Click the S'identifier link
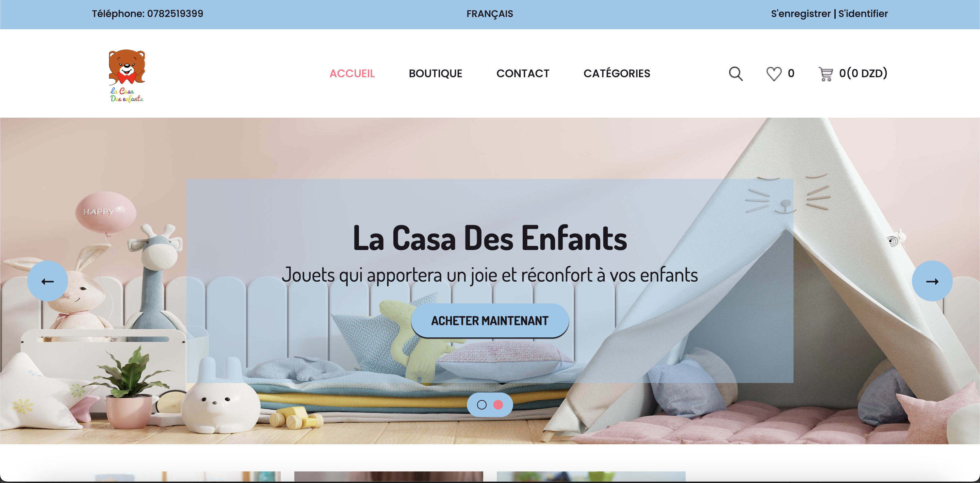Image resolution: width=980 pixels, height=483 pixels. (863, 14)
